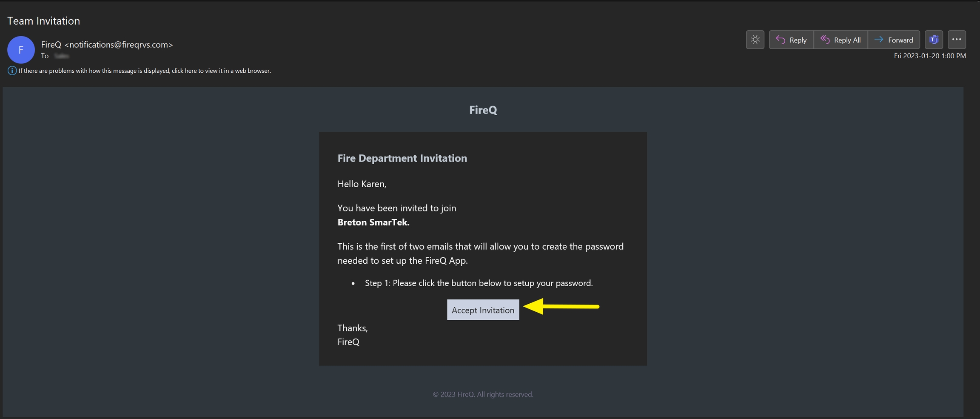This screenshot has height=419, width=980.
Task: Click the blue "F" sender avatar
Action: (21, 50)
